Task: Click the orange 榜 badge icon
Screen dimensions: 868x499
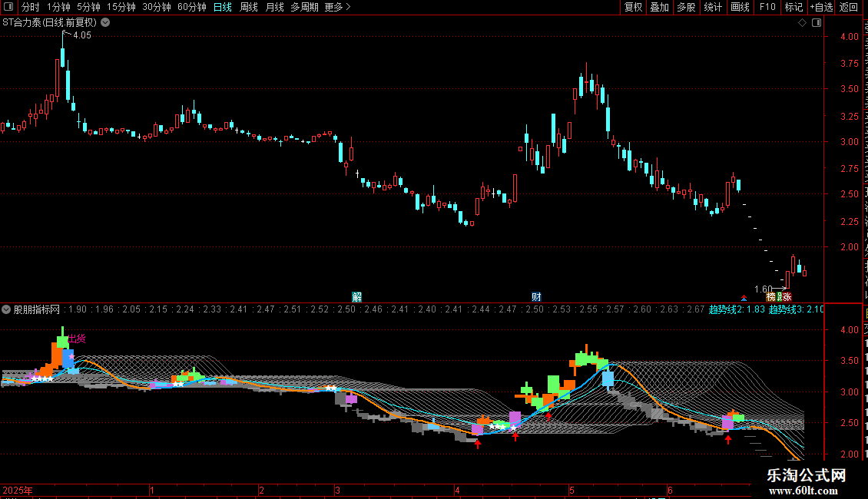Action: pyautogui.click(x=770, y=297)
